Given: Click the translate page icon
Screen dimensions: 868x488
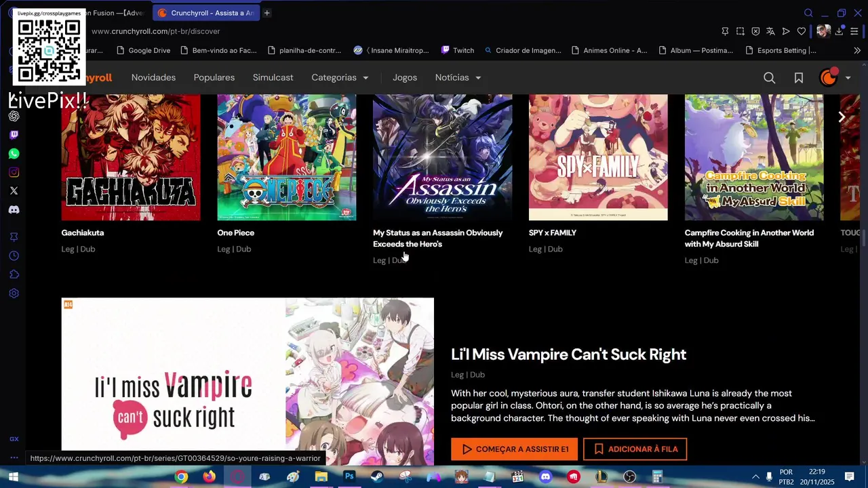Looking at the screenshot, I should [770, 31].
